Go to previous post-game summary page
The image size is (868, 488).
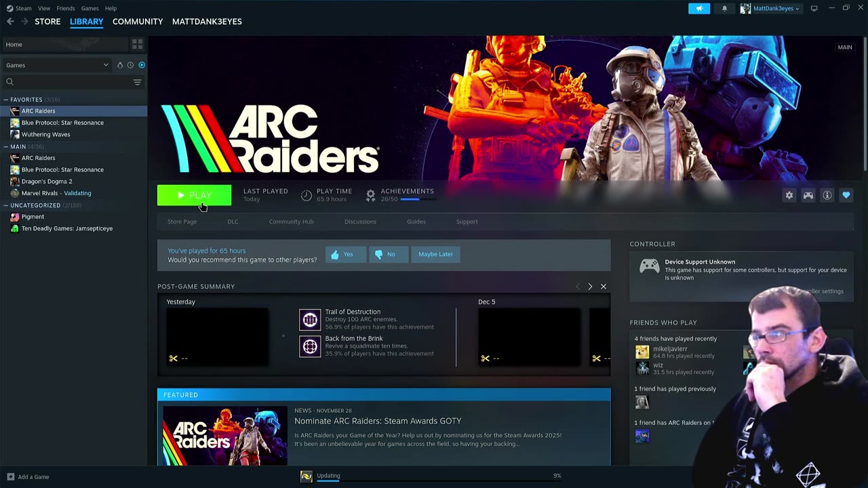point(578,287)
